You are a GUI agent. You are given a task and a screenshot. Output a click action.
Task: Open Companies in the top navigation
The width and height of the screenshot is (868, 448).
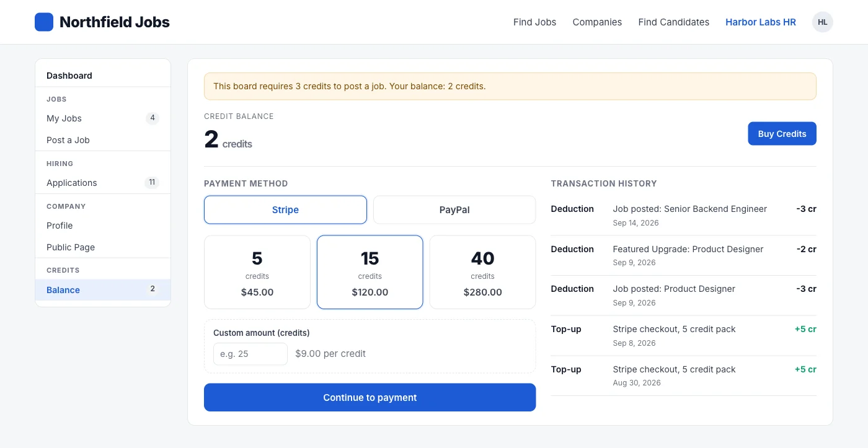coord(597,22)
